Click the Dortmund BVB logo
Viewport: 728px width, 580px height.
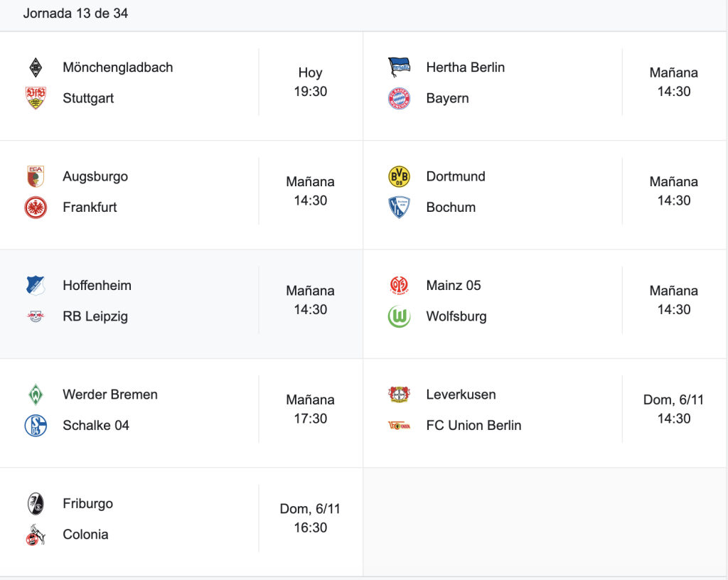pyautogui.click(x=400, y=176)
